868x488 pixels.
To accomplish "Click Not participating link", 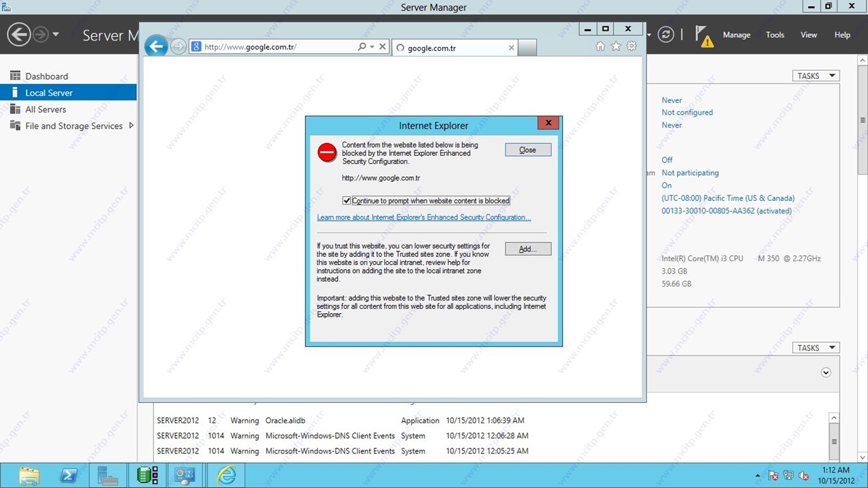I will point(690,173).
